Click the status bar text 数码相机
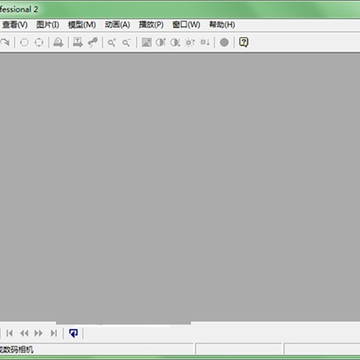Viewport: 360px width, 360px height. pos(18,350)
